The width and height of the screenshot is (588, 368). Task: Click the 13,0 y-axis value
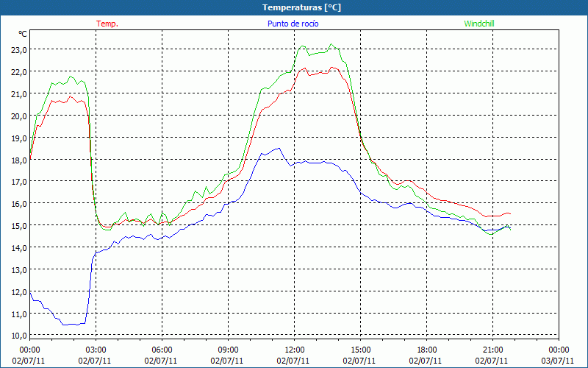(x=19, y=270)
